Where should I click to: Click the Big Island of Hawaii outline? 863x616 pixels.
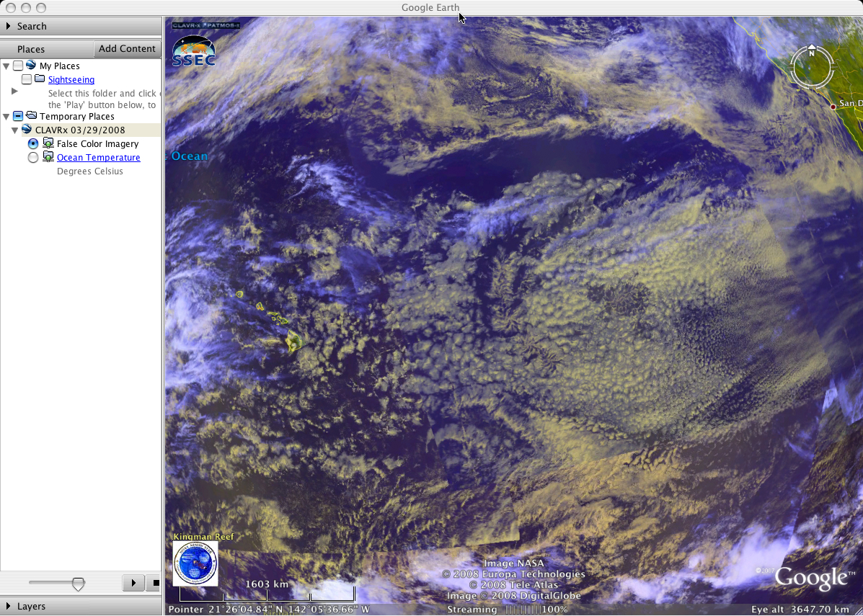tap(294, 341)
